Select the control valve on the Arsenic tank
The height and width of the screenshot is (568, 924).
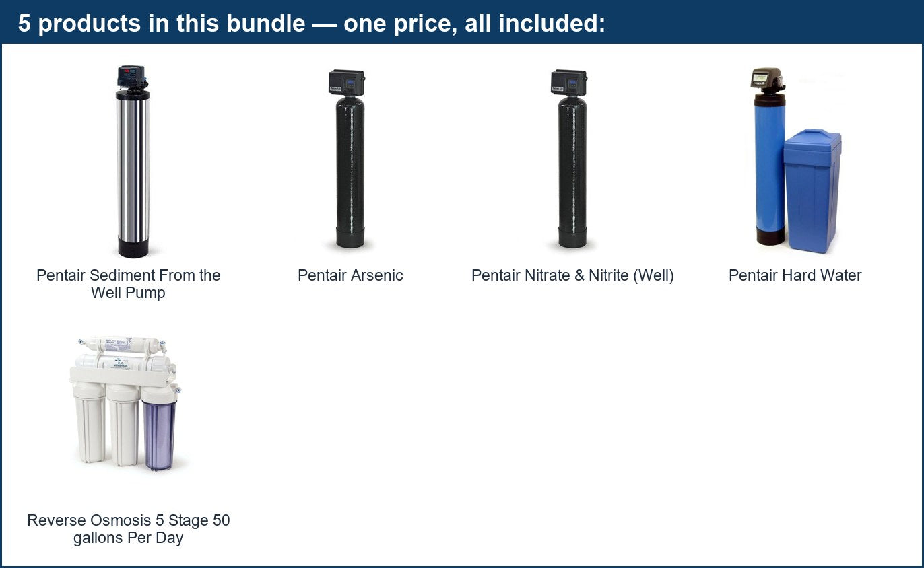[x=347, y=83]
